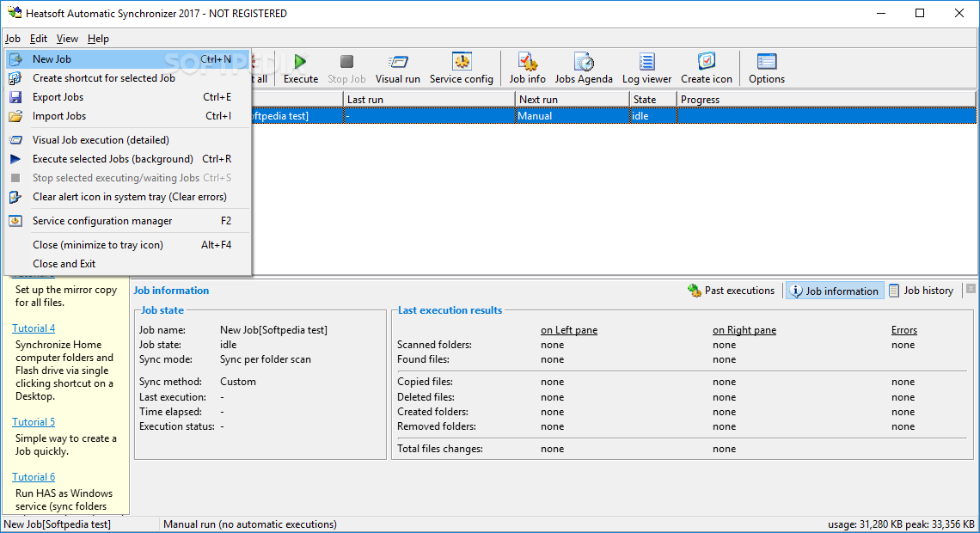The image size is (980, 533).
Task: Open the Job menu
Action: pos(13,39)
